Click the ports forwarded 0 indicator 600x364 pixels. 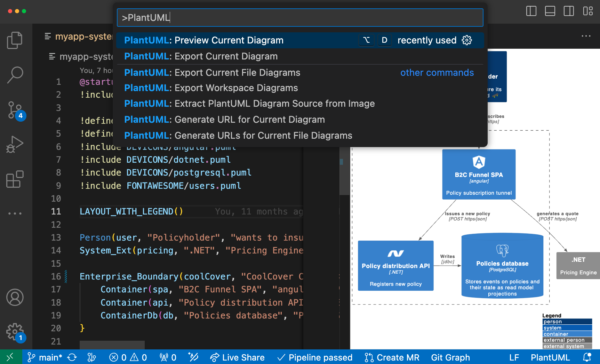(x=168, y=357)
